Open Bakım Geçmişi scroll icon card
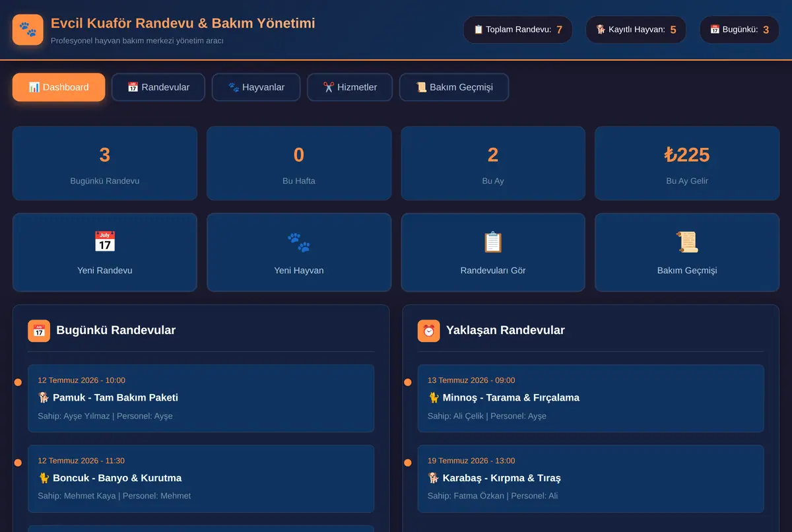Viewport: 792px width, 532px height. [687, 252]
